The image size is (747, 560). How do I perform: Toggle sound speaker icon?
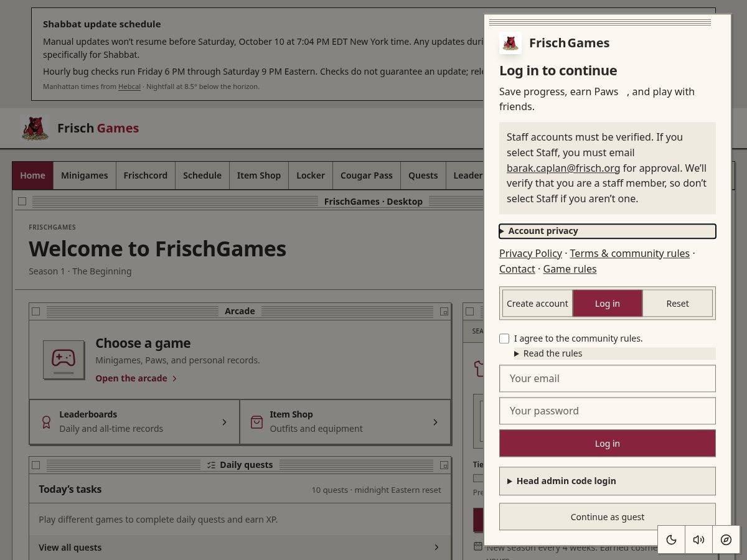(698, 539)
